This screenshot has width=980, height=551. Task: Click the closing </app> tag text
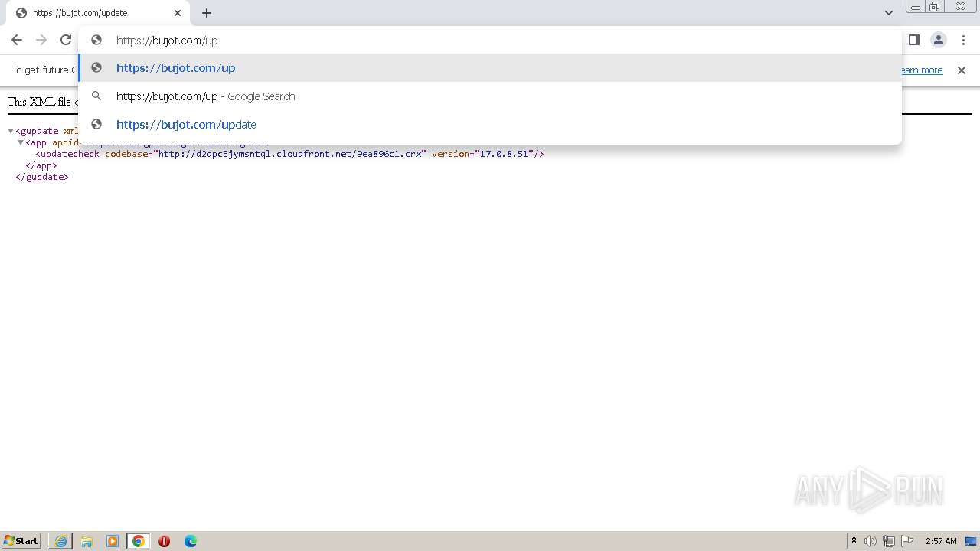click(41, 165)
